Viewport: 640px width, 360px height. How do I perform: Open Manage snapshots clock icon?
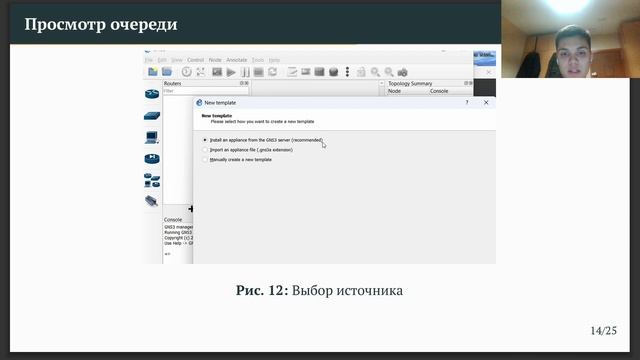click(187, 72)
